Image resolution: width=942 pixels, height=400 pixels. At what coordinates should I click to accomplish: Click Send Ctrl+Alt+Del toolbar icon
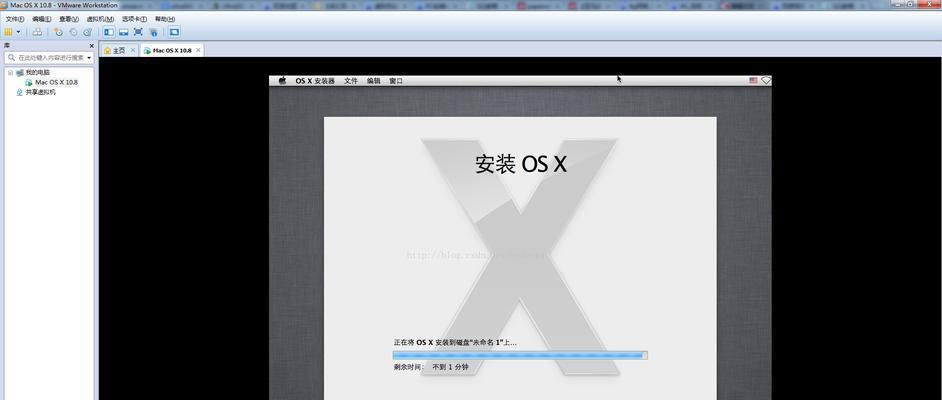point(37,32)
